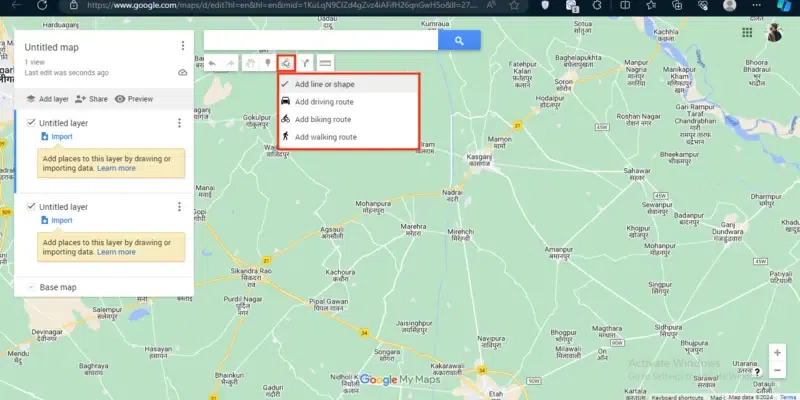The image size is (800, 400).
Task: Open Learn more in the first layer hint
Action: (x=116, y=168)
